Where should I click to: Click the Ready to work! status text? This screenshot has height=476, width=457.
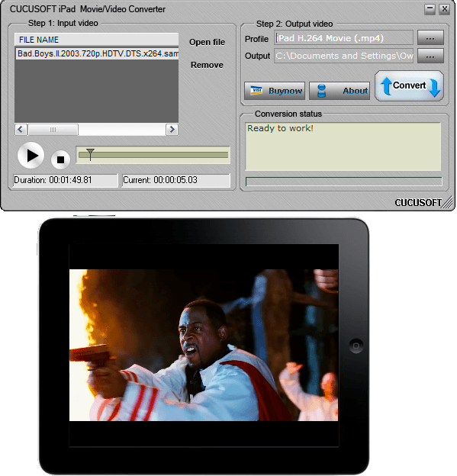point(280,128)
